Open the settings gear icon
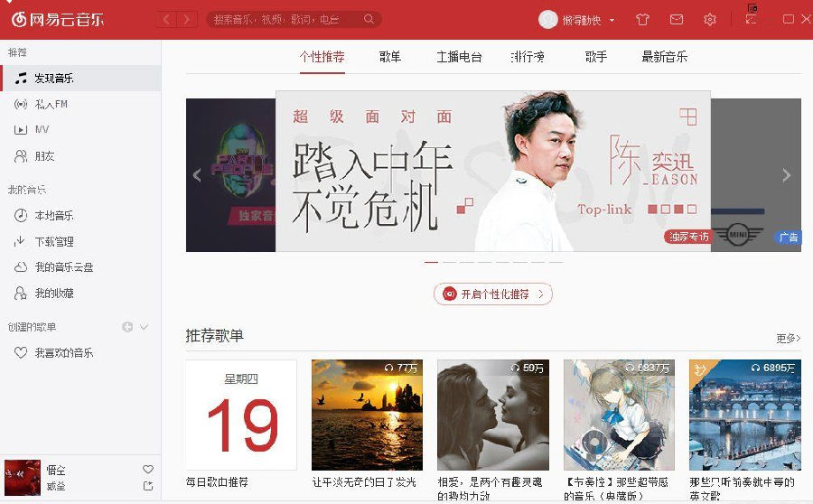The image size is (813, 504). [709, 20]
